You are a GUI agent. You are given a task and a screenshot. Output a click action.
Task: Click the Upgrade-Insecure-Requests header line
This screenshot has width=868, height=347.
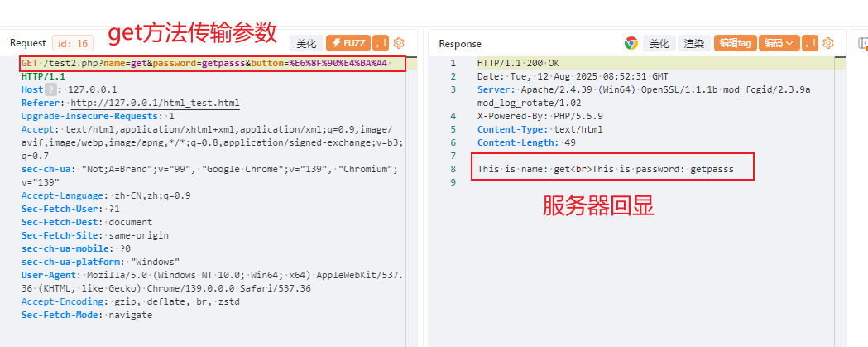98,116
